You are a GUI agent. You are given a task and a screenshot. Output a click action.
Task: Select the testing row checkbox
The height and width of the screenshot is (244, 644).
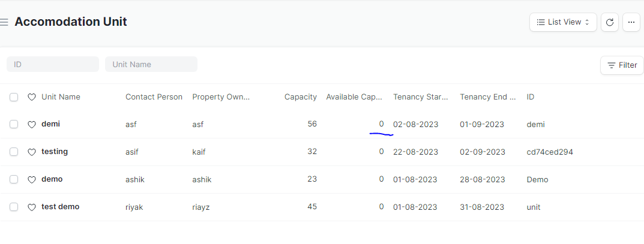point(14,152)
